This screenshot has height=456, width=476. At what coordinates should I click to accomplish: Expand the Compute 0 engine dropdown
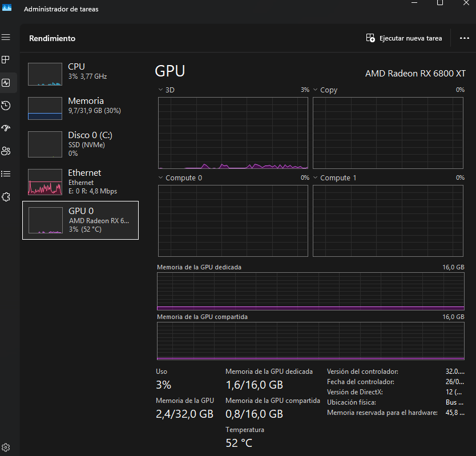coord(180,178)
